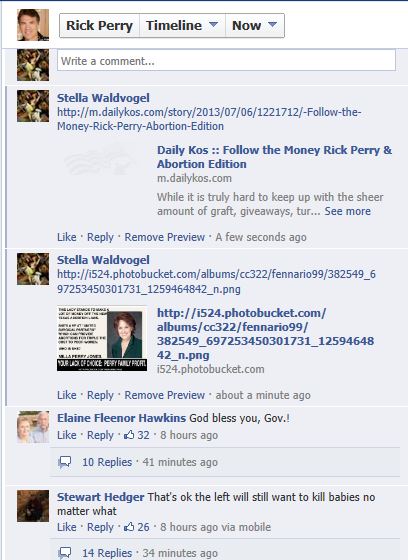Open the photobucket image preview thumbnail
The image size is (408, 560).
point(102,338)
